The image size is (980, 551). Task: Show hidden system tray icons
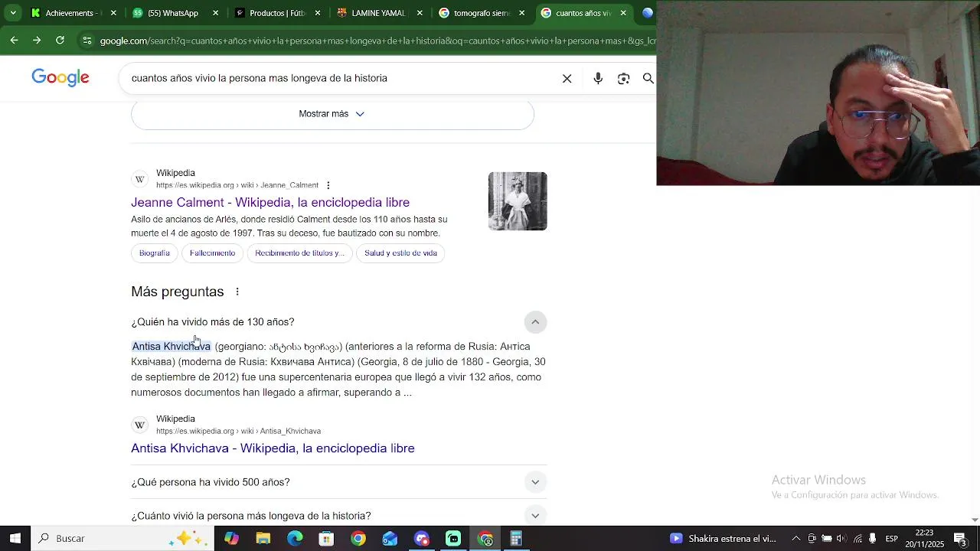click(795, 539)
